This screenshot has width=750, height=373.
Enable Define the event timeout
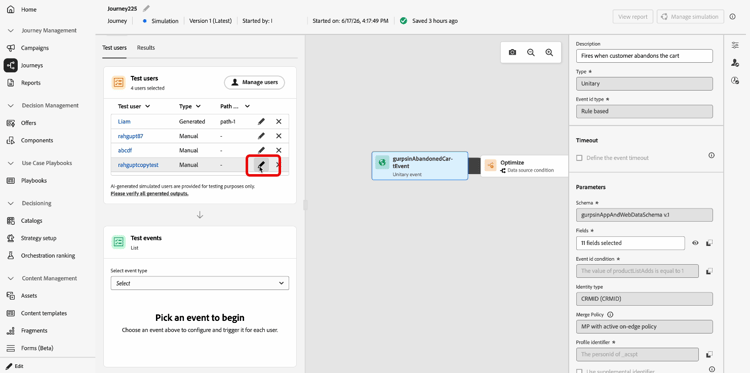pyautogui.click(x=579, y=158)
